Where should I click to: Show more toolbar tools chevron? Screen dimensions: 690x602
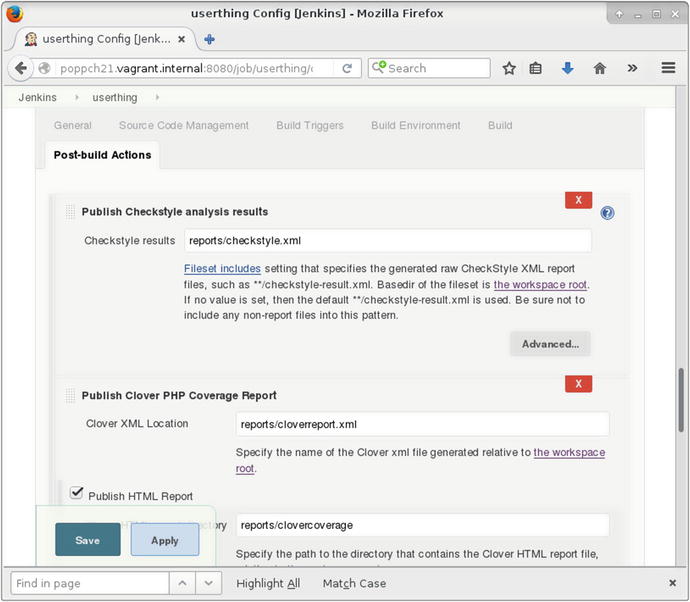(632, 68)
